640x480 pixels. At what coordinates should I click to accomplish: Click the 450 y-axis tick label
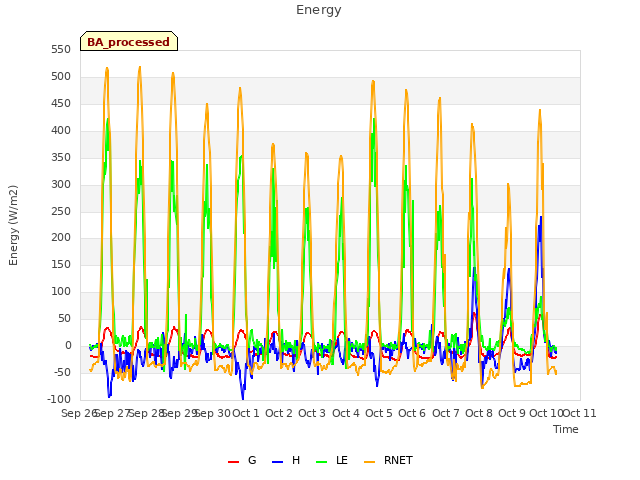point(61,104)
